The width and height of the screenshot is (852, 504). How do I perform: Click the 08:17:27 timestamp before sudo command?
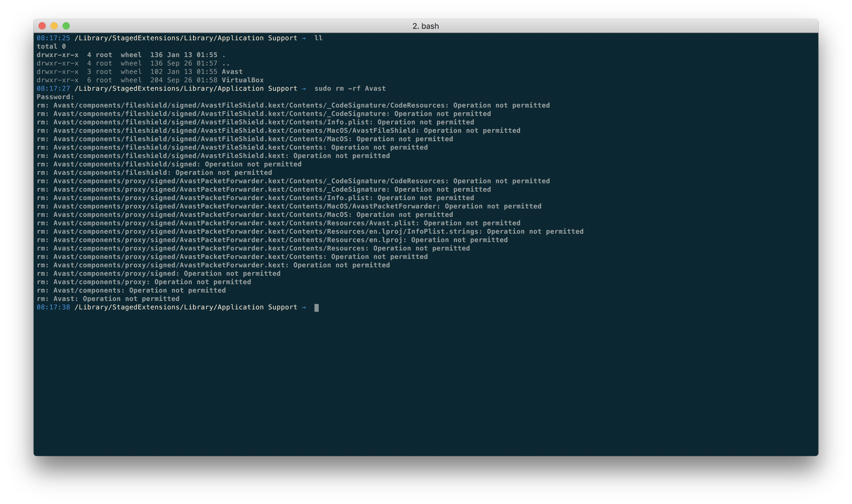click(x=53, y=89)
